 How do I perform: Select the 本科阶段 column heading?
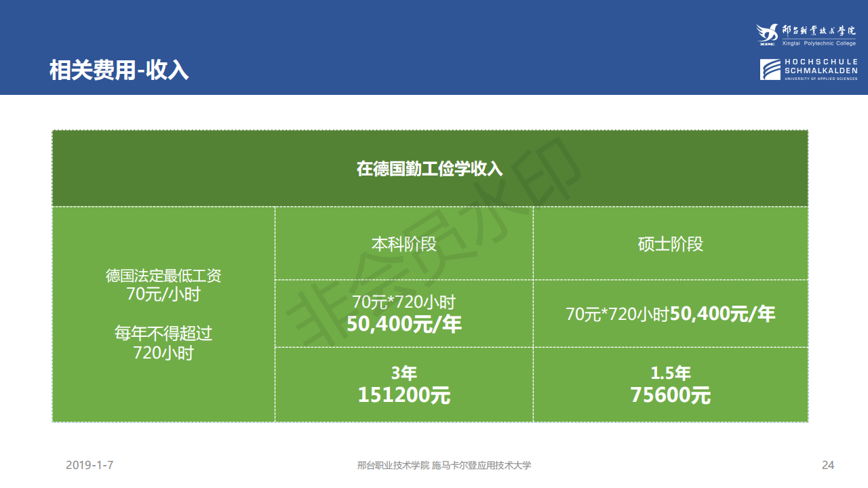pyautogui.click(x=403, y=244)
